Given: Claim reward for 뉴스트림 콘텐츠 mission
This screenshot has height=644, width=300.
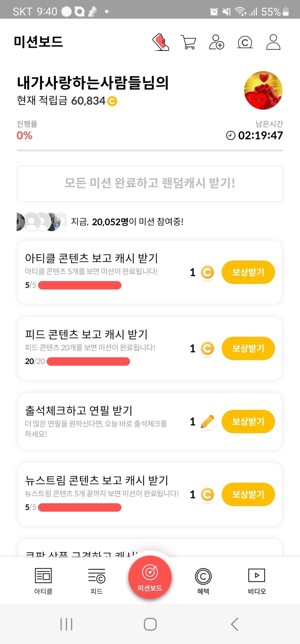Looking at the screenshot, I should [x=248, y=494].
